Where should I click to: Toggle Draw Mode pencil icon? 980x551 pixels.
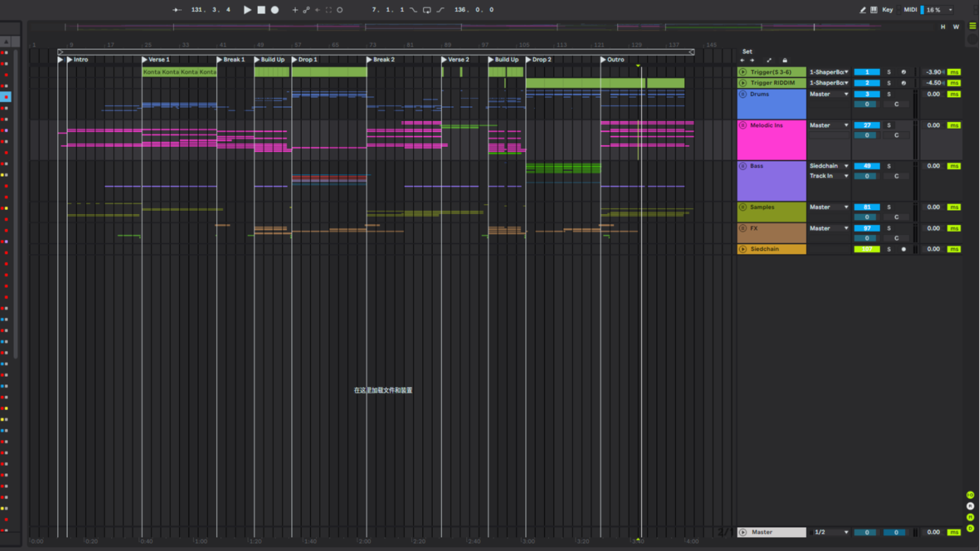click(862, 10)
